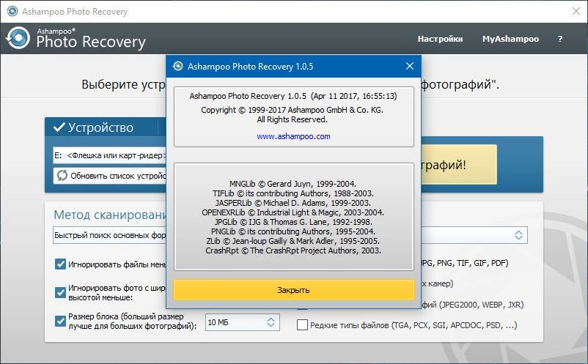588x364 pixels.
Task: Click the About dialog title icon
Action: click(x=177, y=67)
